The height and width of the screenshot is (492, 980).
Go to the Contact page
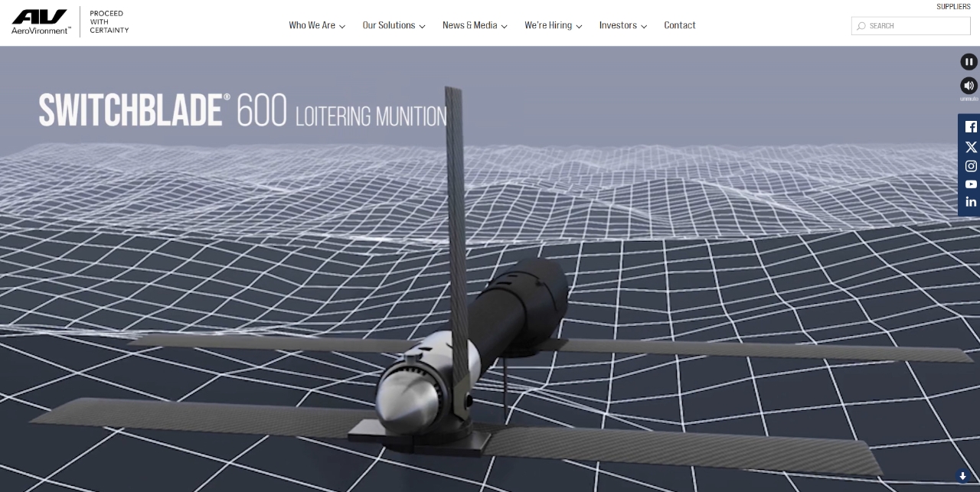680,25
